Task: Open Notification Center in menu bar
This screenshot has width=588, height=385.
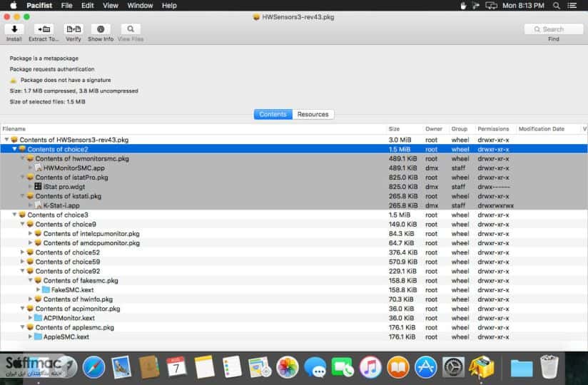Action: [x=572, y=6]
